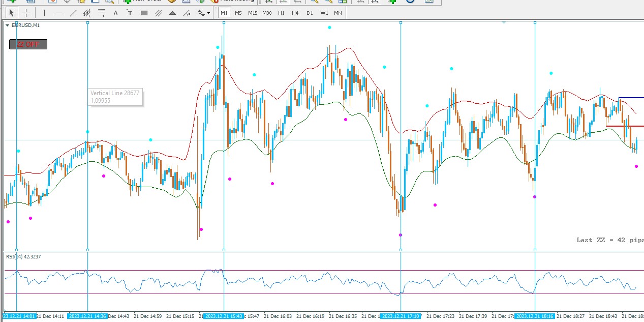644x322 pixels.
Task: Switch chart to M15 timeframe
Action: tap(253, 13)
